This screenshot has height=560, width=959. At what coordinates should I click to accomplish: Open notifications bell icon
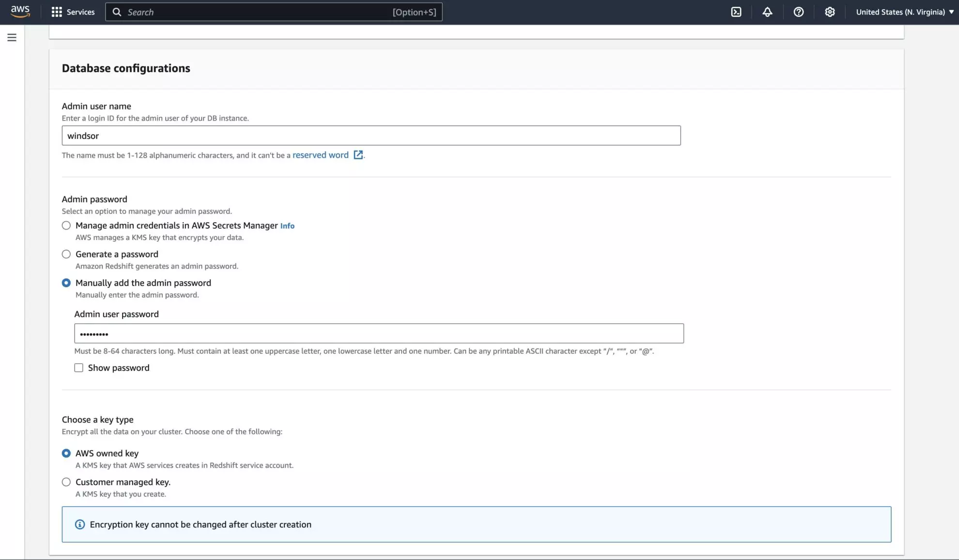pyautogui.click(x=767, y=12)
